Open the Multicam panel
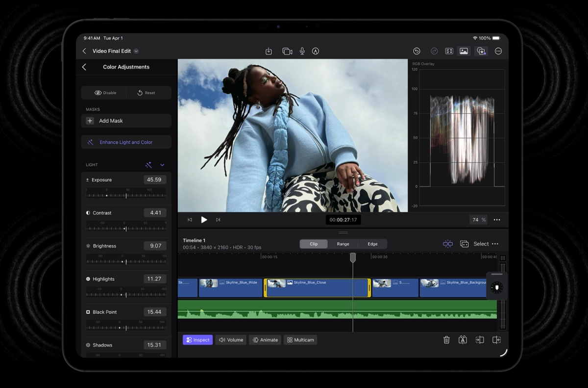Image resolution: width=588 pixels, height=388 pixels. 300,339
